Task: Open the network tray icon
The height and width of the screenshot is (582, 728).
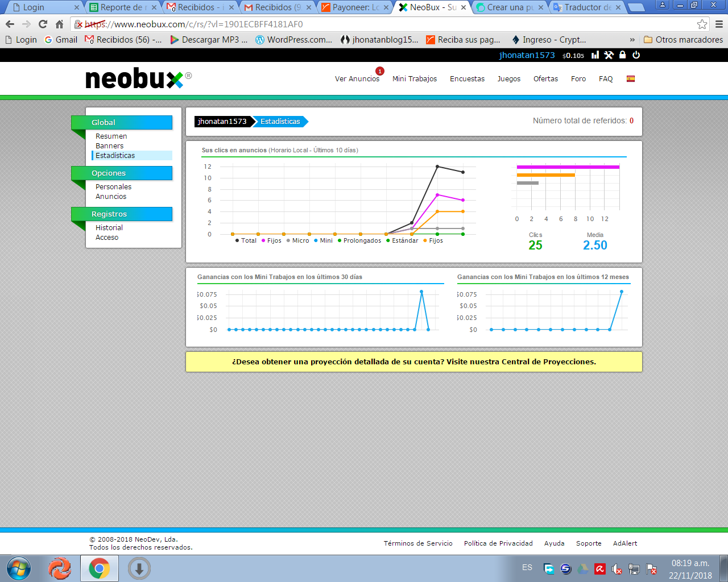Action: click(634, 569)
